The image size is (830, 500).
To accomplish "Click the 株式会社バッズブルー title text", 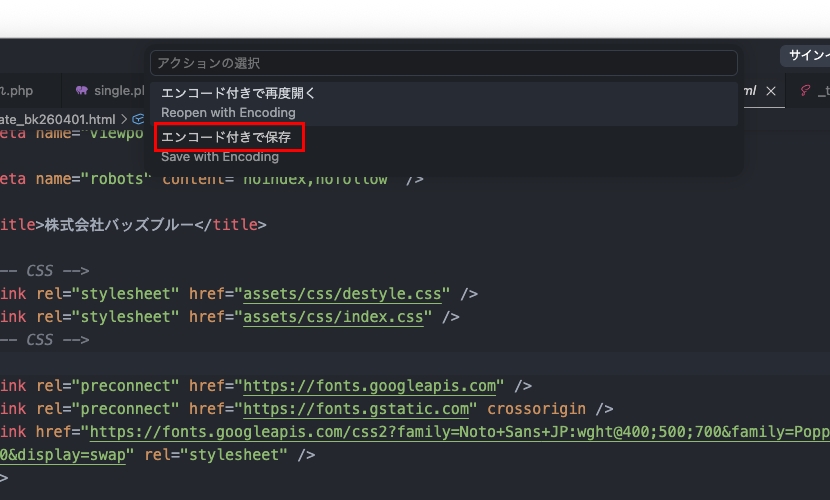I will (x=119, y=225).
